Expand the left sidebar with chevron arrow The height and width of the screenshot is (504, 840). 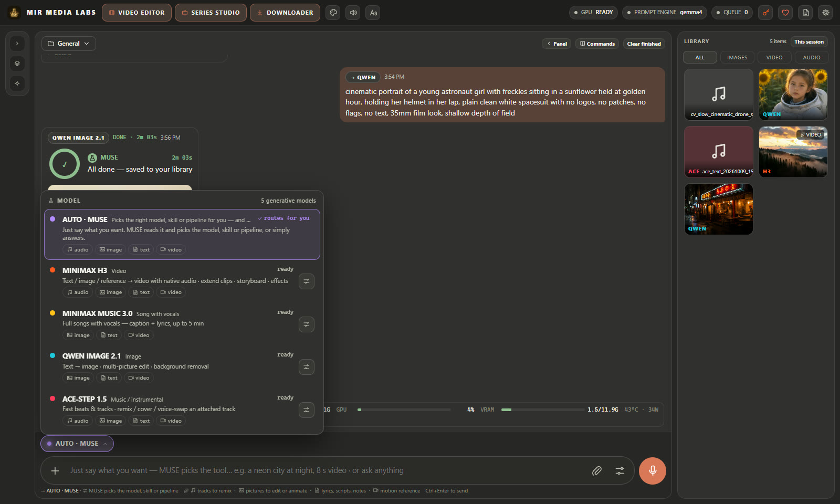click(x=17, y=44)
